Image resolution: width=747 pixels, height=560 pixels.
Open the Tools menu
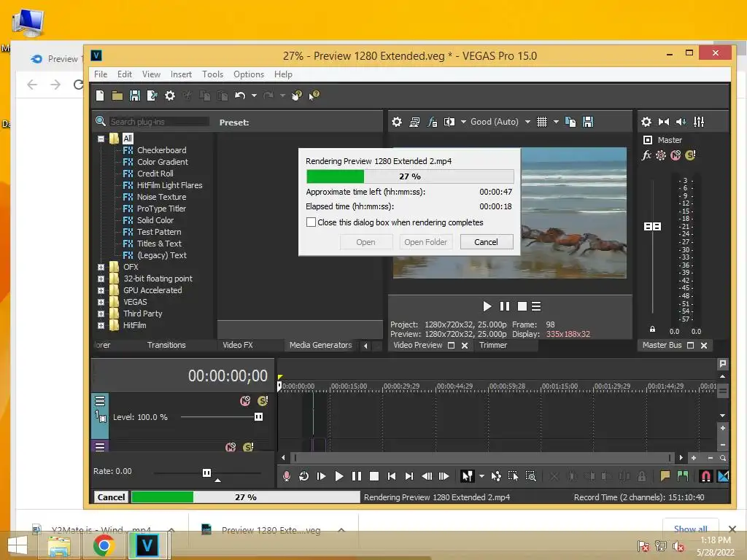(x=212, y=74)
